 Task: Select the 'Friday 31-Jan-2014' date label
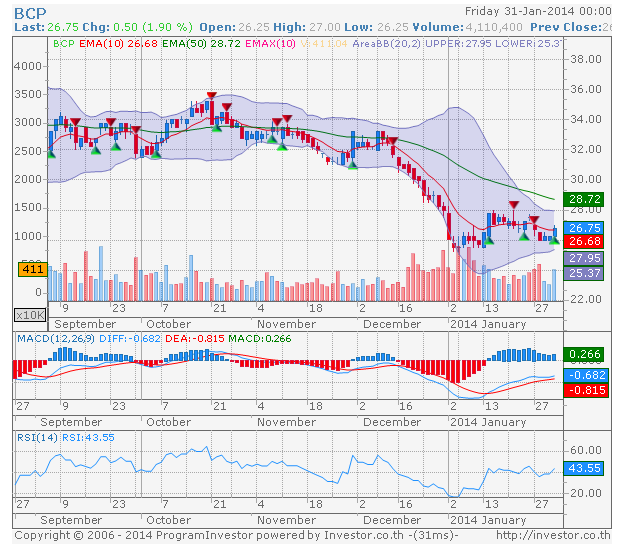point(519,11)
